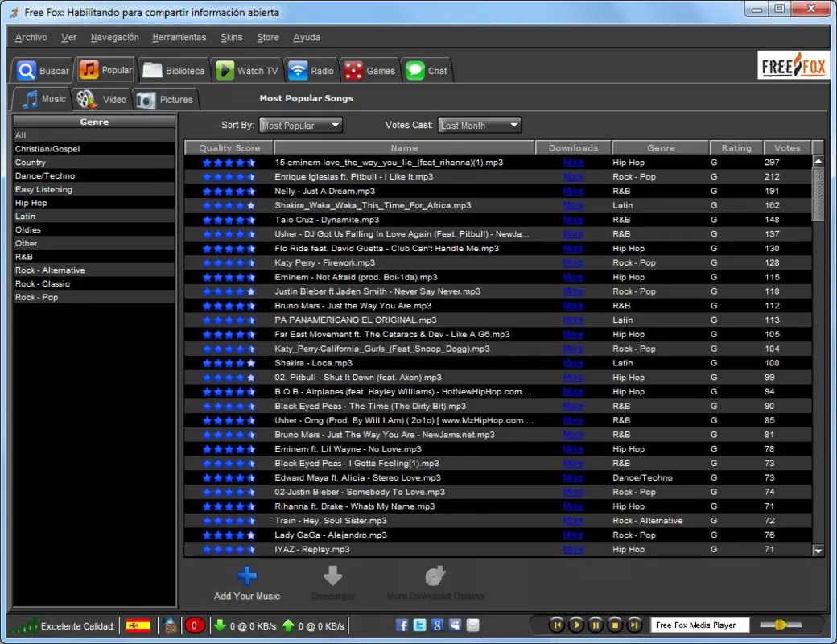Screen dimensions: 837x644
Task: Select the Rock - Alternative genre in sidebar
Action: click(x=94, y=270)
